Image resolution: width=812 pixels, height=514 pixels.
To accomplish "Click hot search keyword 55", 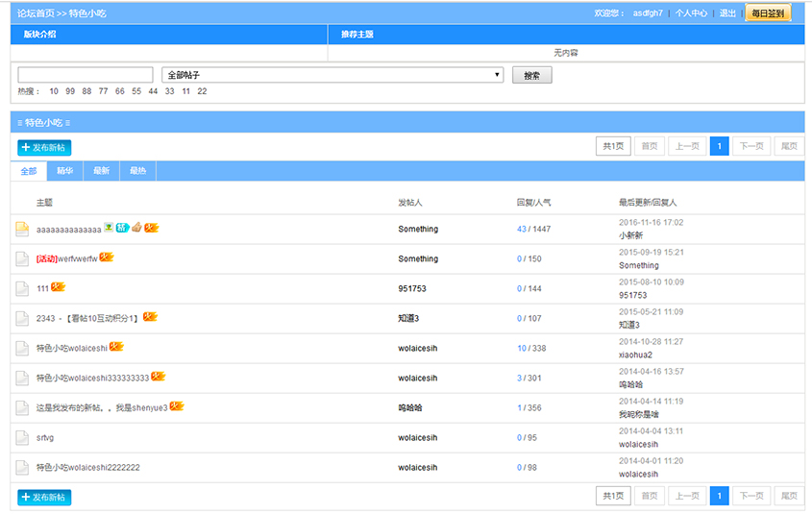I will click(x=136, y=91).
